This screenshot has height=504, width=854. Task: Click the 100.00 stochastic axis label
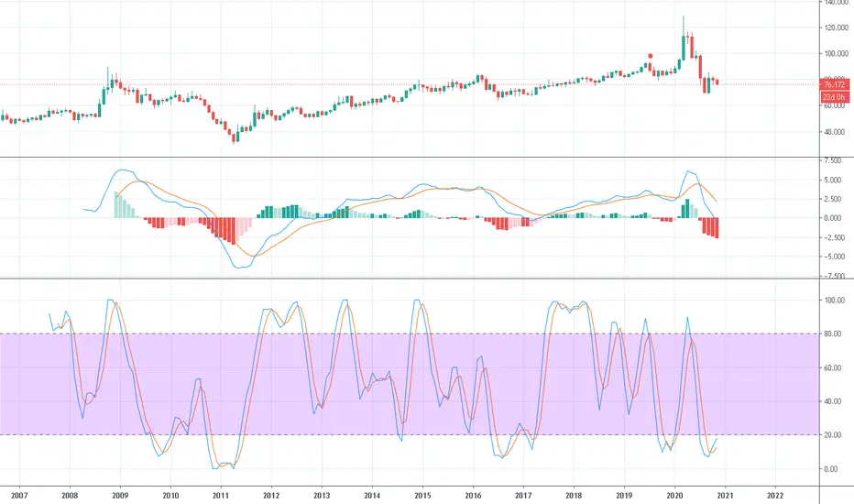pos(836,301)
